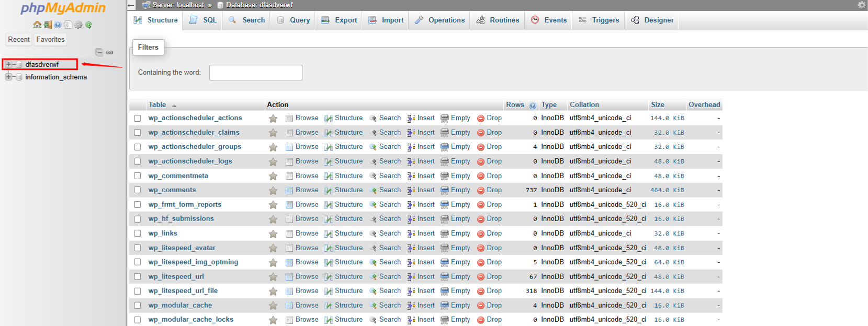Click the Recent tables button

point(19,39)
